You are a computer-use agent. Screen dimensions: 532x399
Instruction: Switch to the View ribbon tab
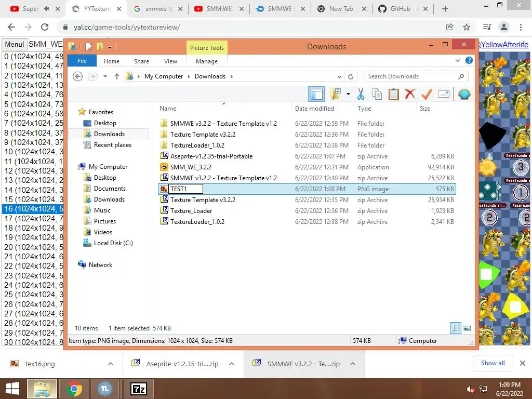[x=170, y=61]
